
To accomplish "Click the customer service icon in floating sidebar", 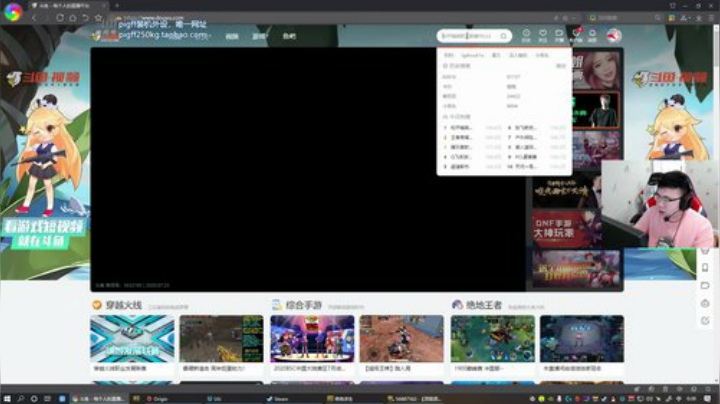I will [x=705, y=303].
